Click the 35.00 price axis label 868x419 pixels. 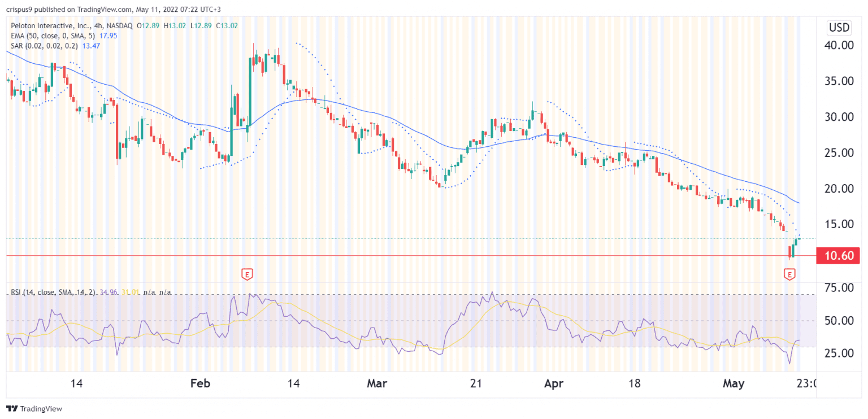click(839, 81)
